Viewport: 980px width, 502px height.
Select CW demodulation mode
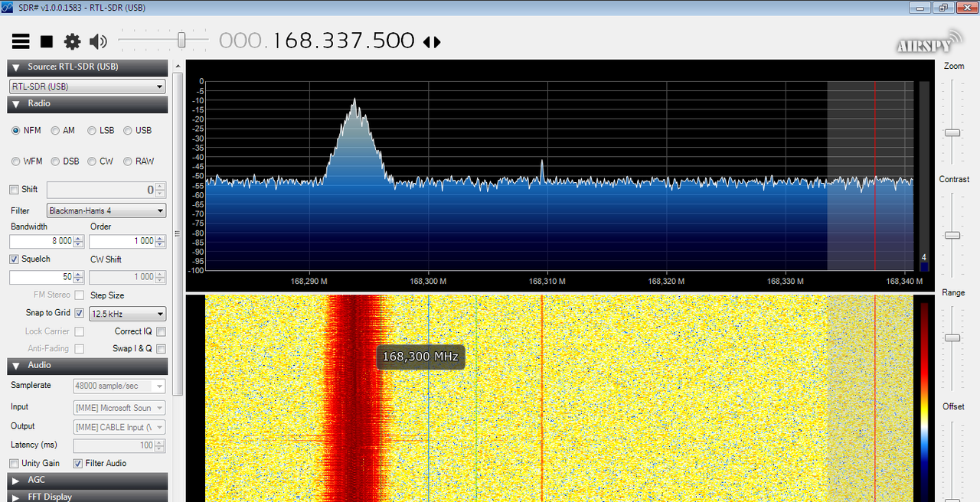coord(100,161)
